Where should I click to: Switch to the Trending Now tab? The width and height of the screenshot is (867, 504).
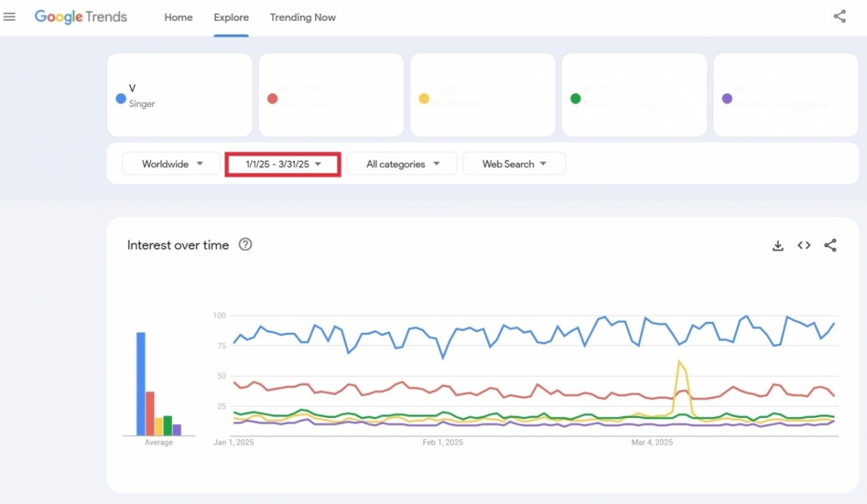click(303, 17)
